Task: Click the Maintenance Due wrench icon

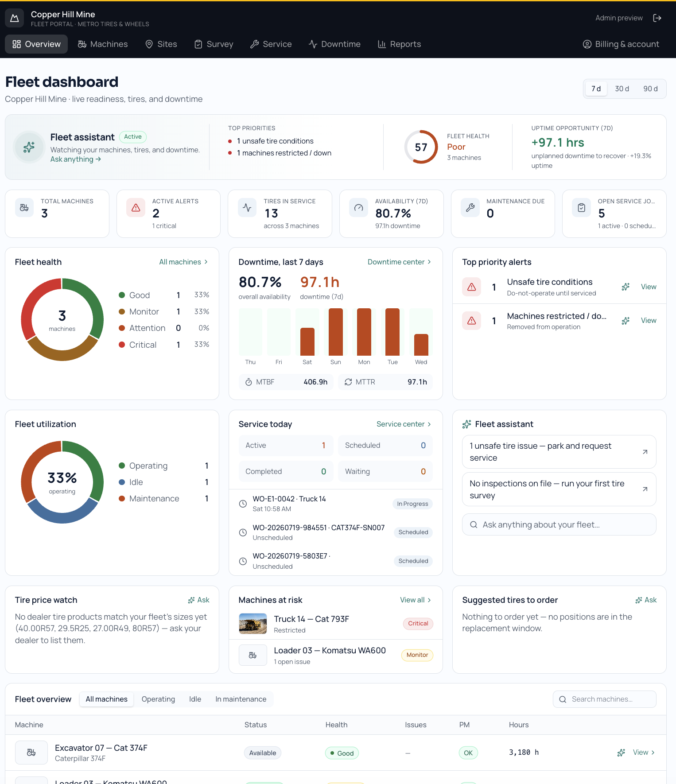Action: pos(470,207)
